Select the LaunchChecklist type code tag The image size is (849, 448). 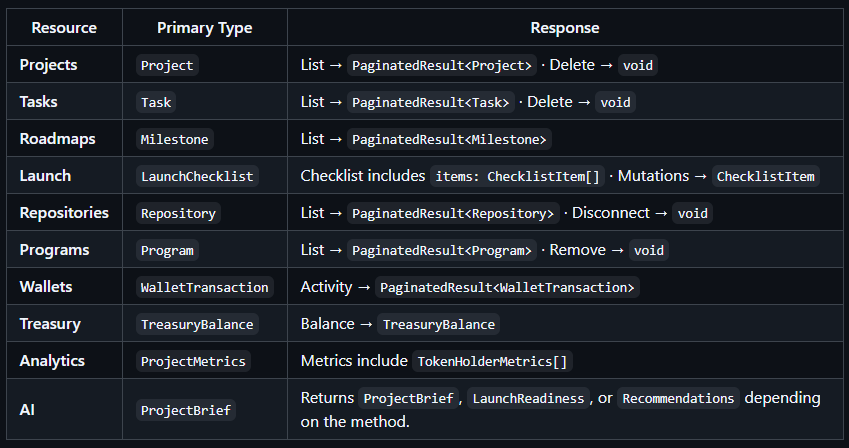[x=197, y=176]
